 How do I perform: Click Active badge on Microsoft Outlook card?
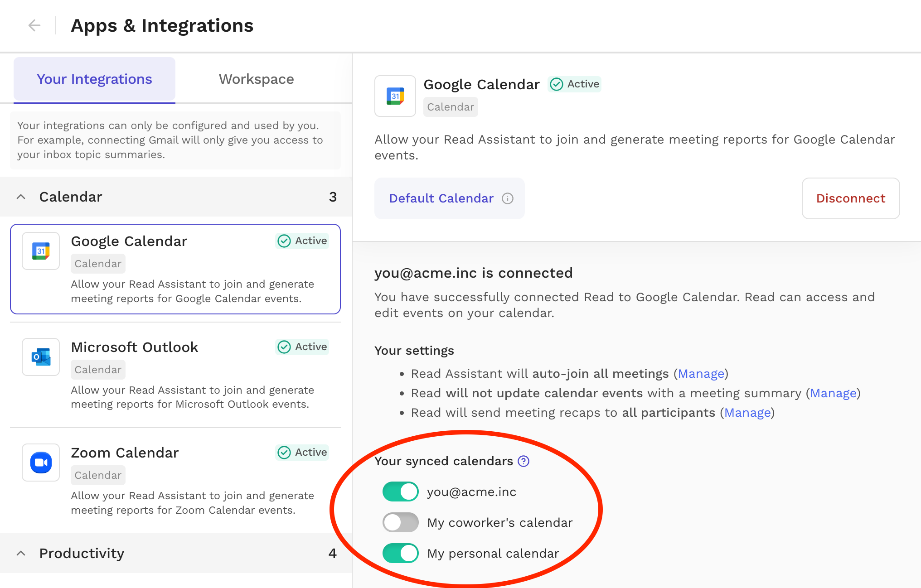pos(302,347)
